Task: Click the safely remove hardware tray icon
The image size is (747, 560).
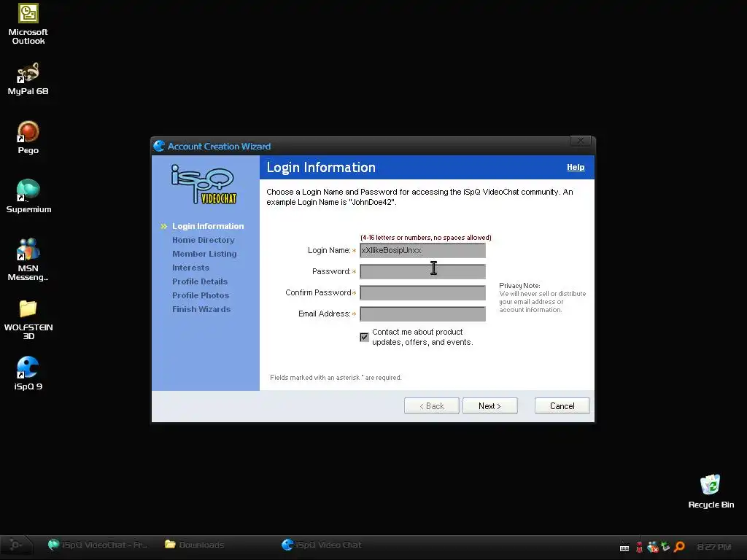Action: (x=665, y=547)
